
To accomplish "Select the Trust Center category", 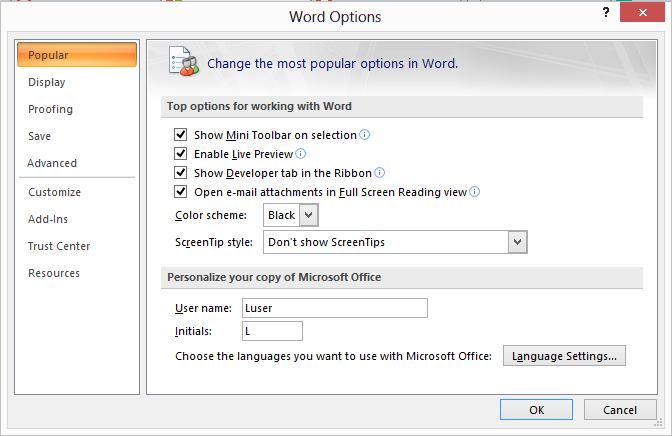I will [59, 246].
